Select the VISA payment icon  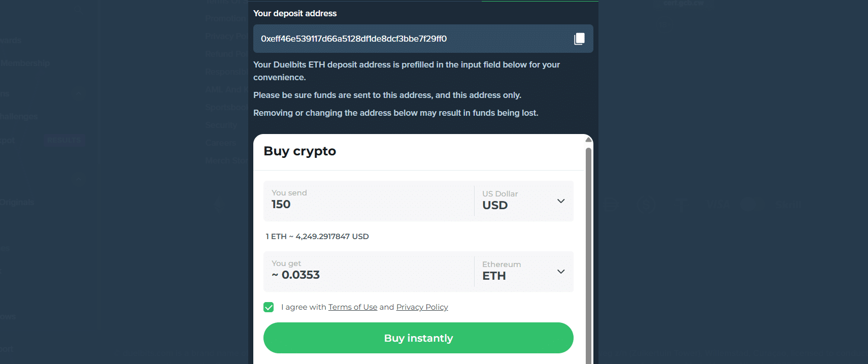(719, 204)
